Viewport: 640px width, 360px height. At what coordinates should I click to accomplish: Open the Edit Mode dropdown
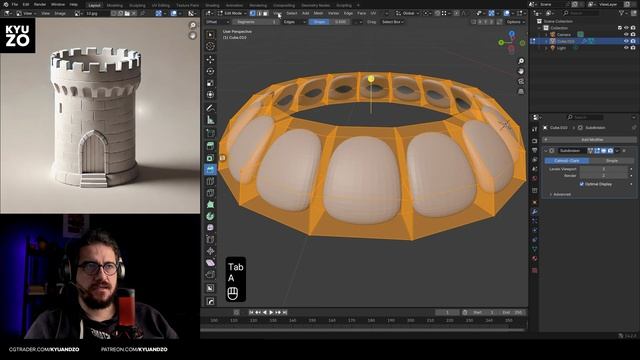[231, 13]
